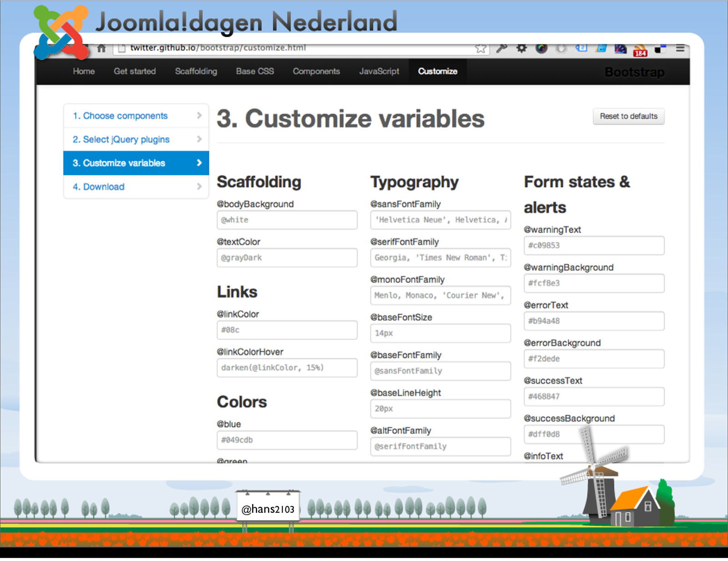The width and height of the screenshot is (728, 561).
Task: Focus the @warningBackground input
Action: (x=594, y=283)
